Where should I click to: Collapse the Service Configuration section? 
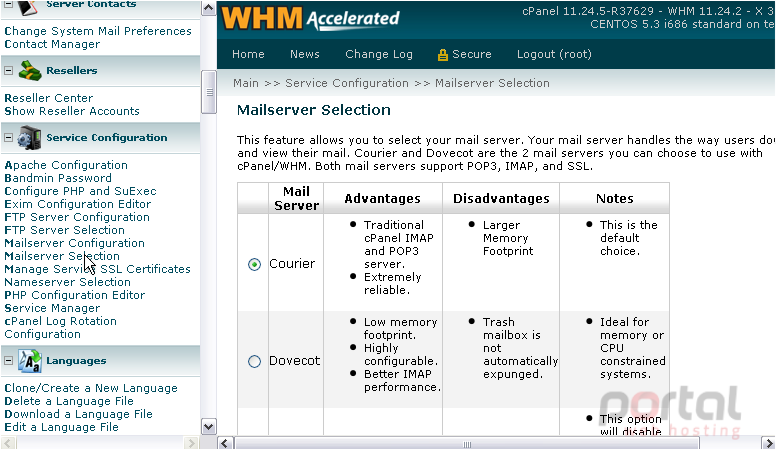coord(8,138)
